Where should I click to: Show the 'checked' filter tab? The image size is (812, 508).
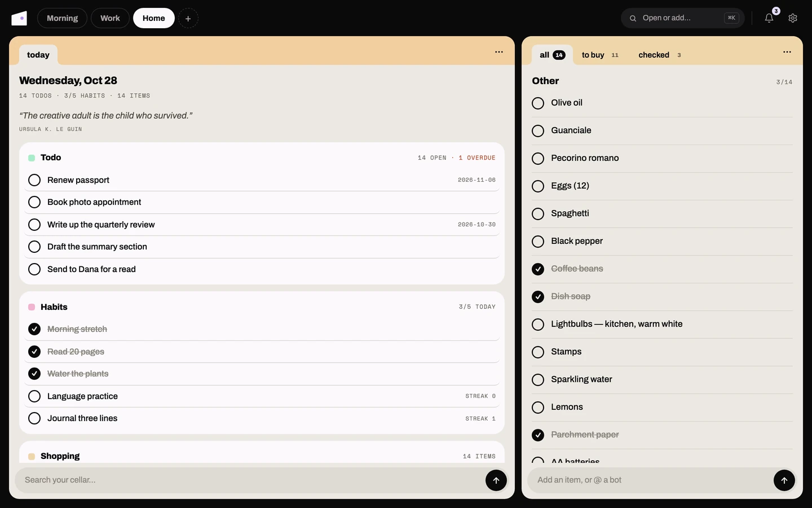(x=660, y=55)
